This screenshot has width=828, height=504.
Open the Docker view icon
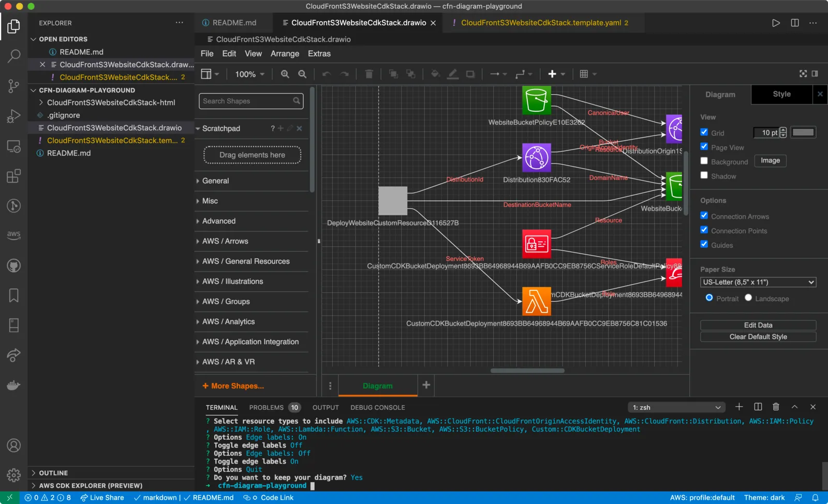click(x=14, y=386)
